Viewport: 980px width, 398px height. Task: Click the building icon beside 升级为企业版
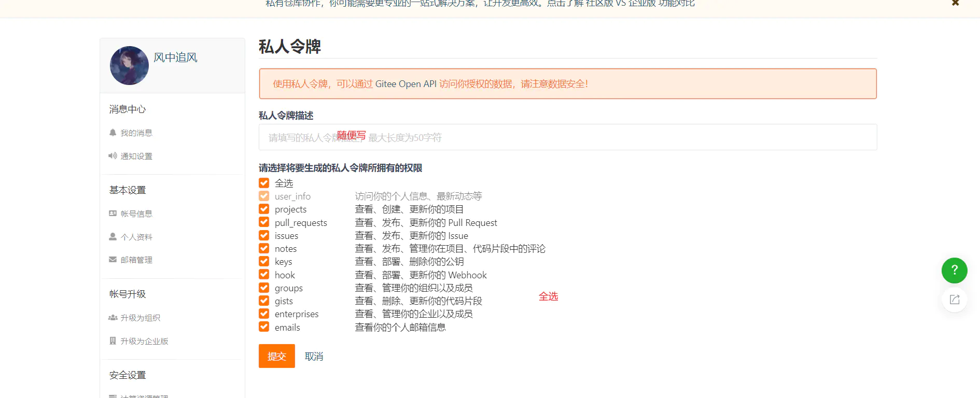[x=113, y=341]
